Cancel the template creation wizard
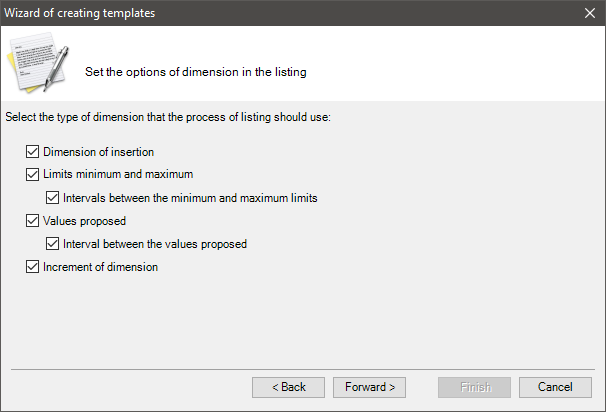The height and width of the screenshot is (412, 606). [555, 387]
